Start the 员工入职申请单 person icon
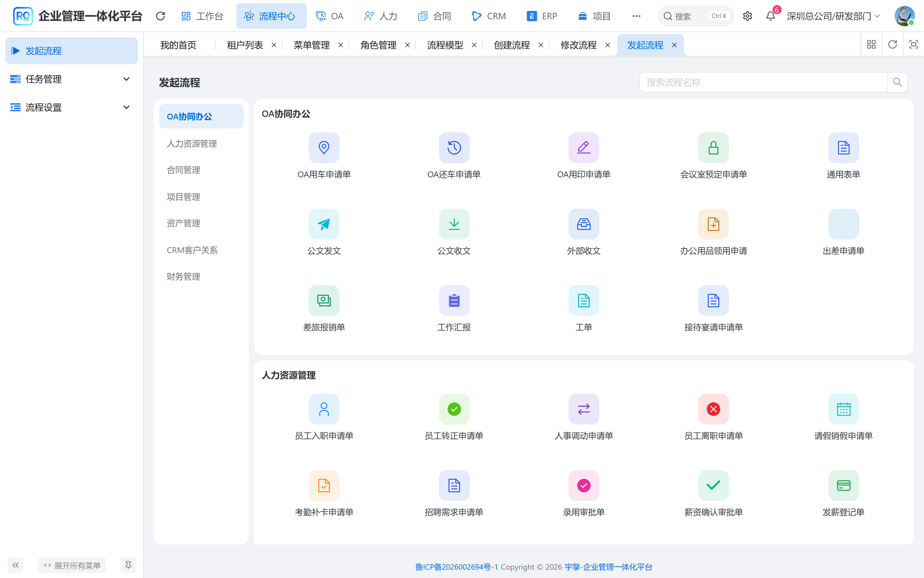Viewport: 924px width, 578px height. pos(324,409)
